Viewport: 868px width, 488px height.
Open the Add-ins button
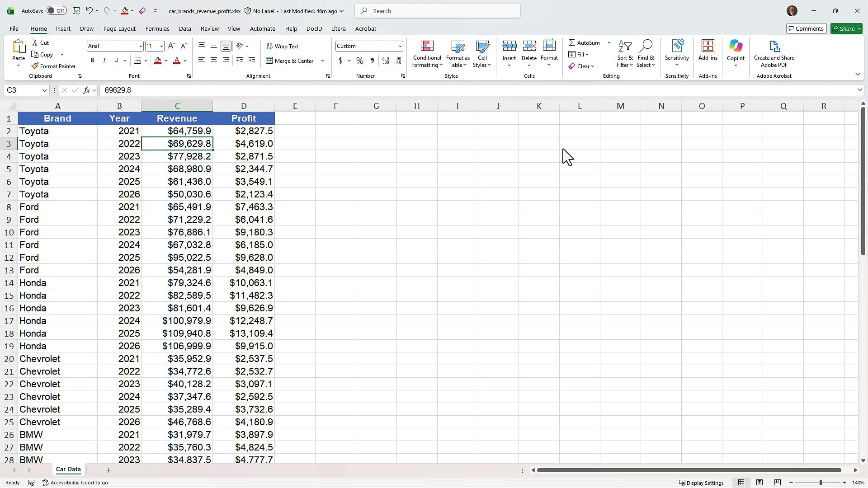tap(708, 50)
